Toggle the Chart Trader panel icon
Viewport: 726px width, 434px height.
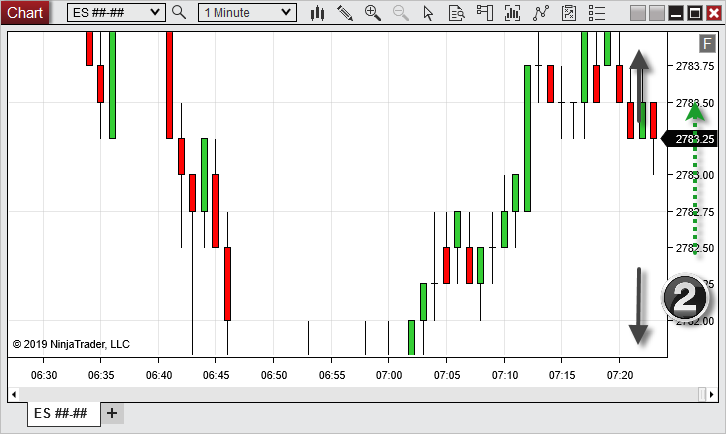[485, 13]
